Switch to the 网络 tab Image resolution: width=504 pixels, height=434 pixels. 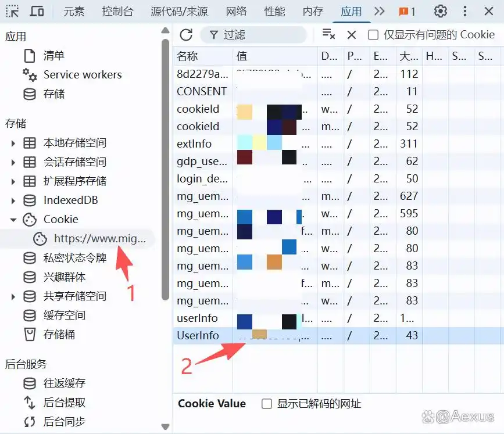236,12
